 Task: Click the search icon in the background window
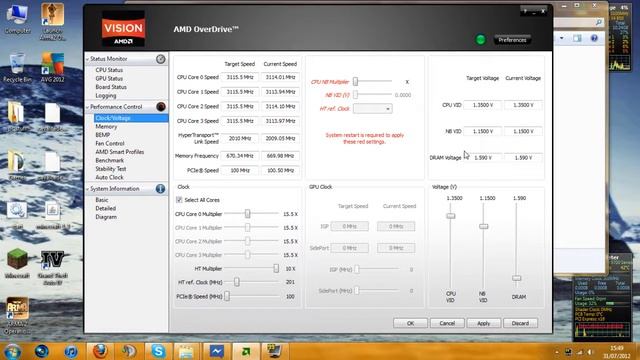tap(598, 22)
